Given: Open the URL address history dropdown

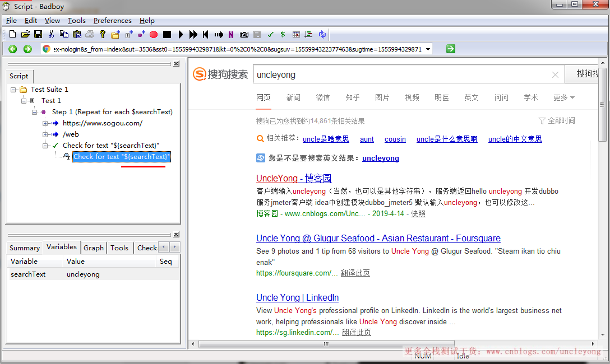Looking at the screenshot, I should (428, 49).
